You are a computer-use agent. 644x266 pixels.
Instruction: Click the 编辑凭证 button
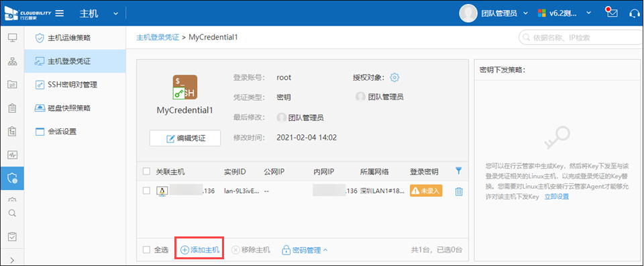pyautogui.click(x=185, y=138)
